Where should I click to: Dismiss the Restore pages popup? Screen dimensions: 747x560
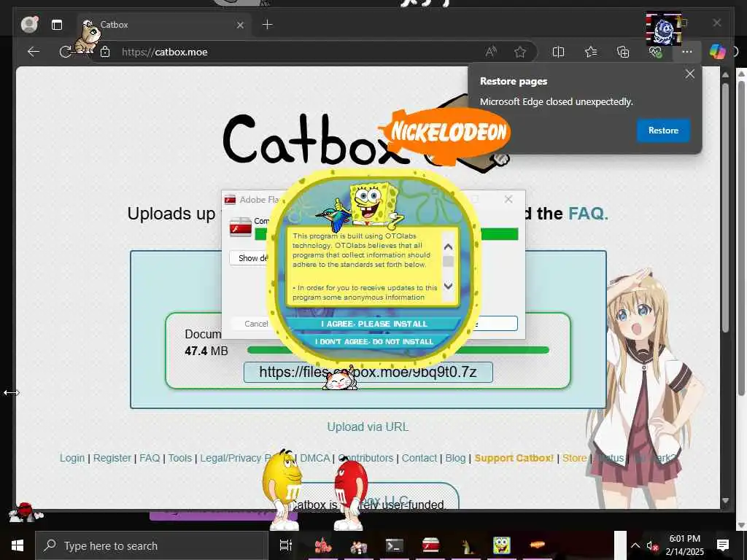coord(689,74)
